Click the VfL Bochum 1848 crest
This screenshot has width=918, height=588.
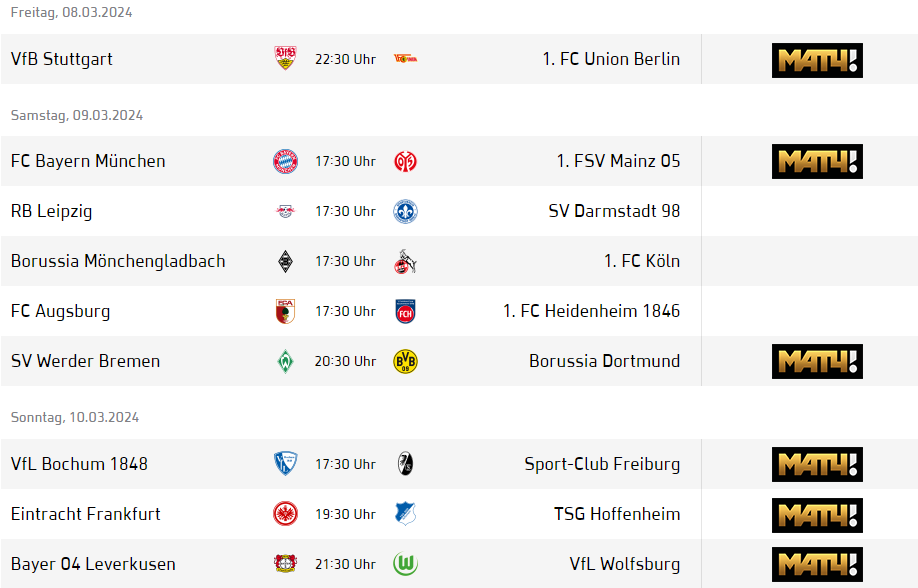pyautogui.click(x=286, y=464)
